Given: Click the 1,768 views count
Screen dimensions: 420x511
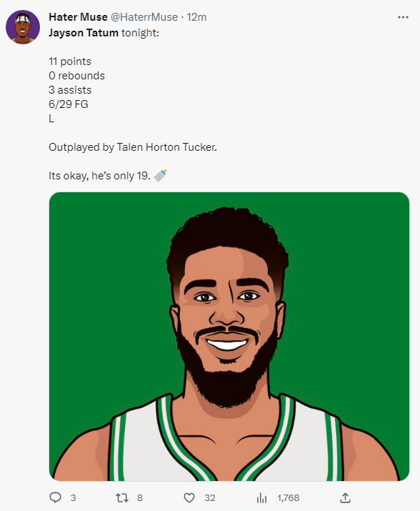Looking at the screenshot, I should 289,497.
